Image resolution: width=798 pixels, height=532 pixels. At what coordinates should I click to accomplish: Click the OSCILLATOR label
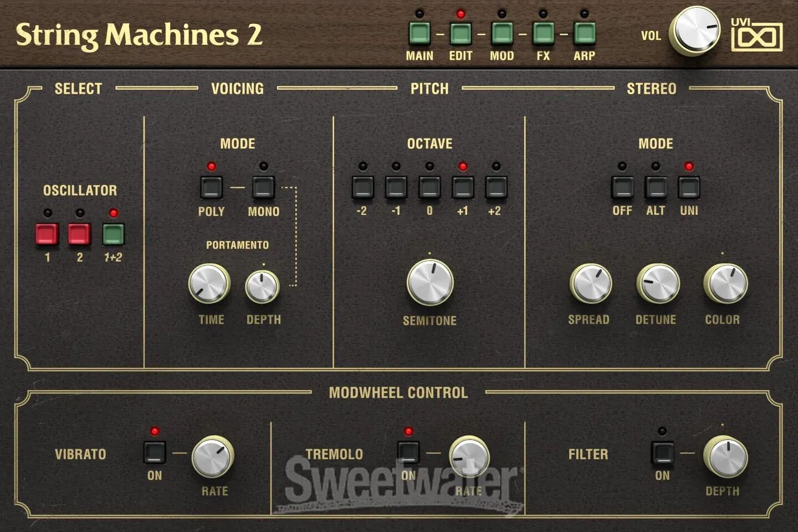[80, 191]
